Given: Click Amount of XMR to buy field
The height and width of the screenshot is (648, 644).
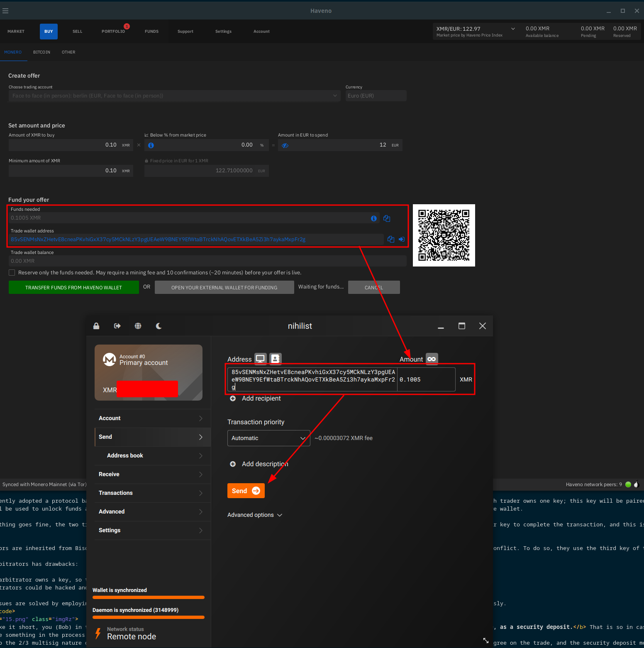Looking at the screenshot, I should (x=71, y=145).
